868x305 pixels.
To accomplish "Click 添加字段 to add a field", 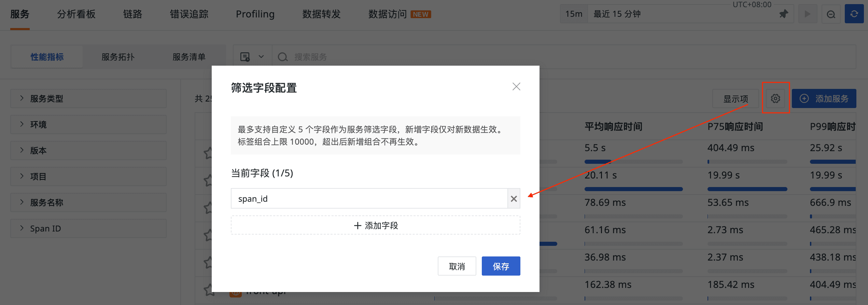I will click(375, 225).
